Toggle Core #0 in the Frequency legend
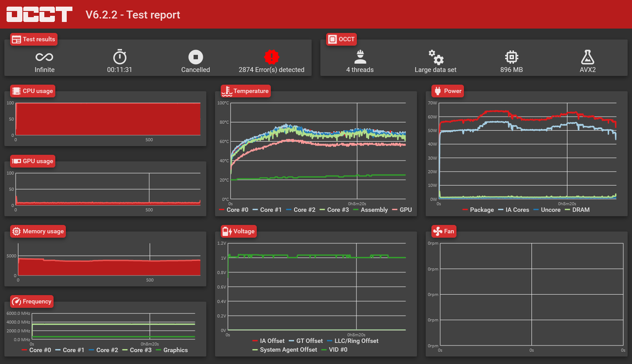Screen dimensions: 632x364 (36, 350)
